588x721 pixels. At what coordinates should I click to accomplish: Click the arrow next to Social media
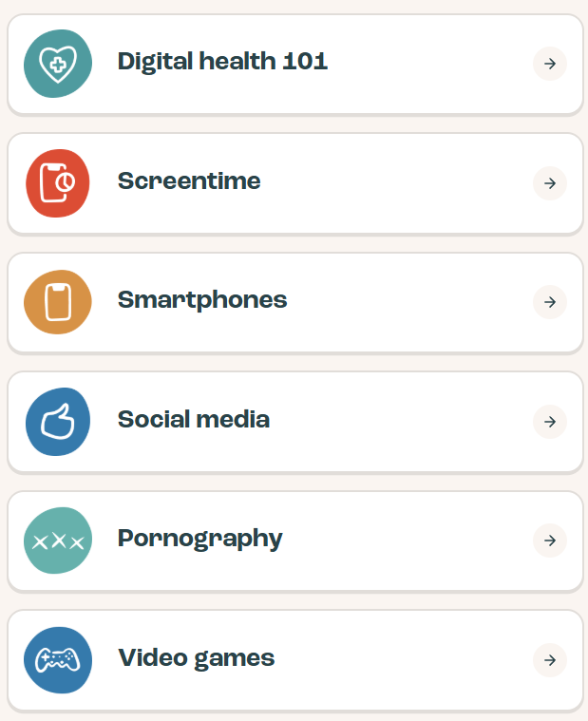tap(550, 422)
